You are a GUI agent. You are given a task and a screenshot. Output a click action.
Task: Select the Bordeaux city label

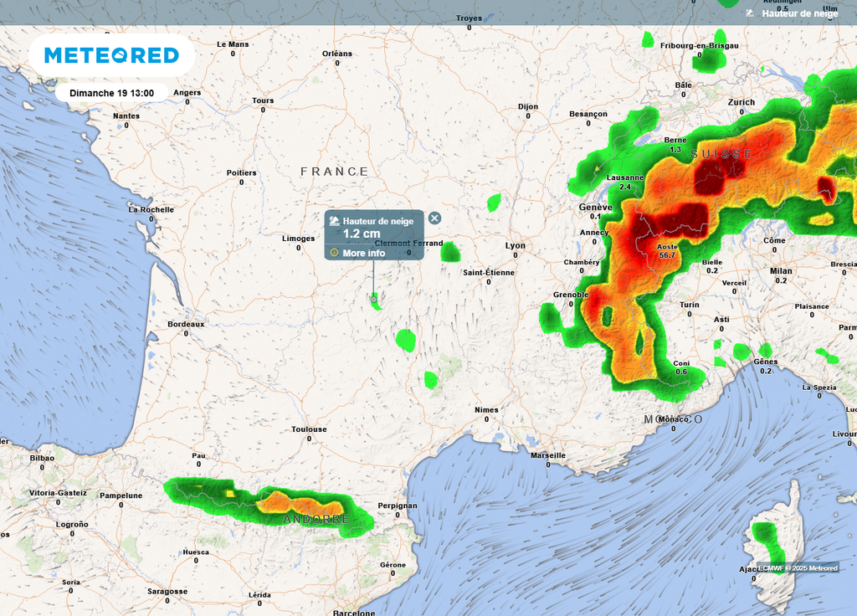pyautogui.click(x=186, y=323)
